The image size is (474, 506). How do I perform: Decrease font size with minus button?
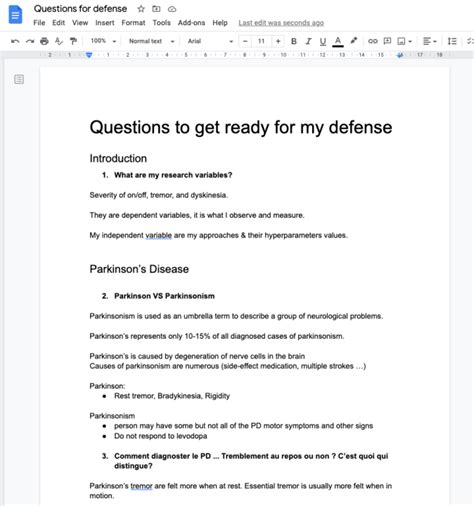click(x=245, y=41)
